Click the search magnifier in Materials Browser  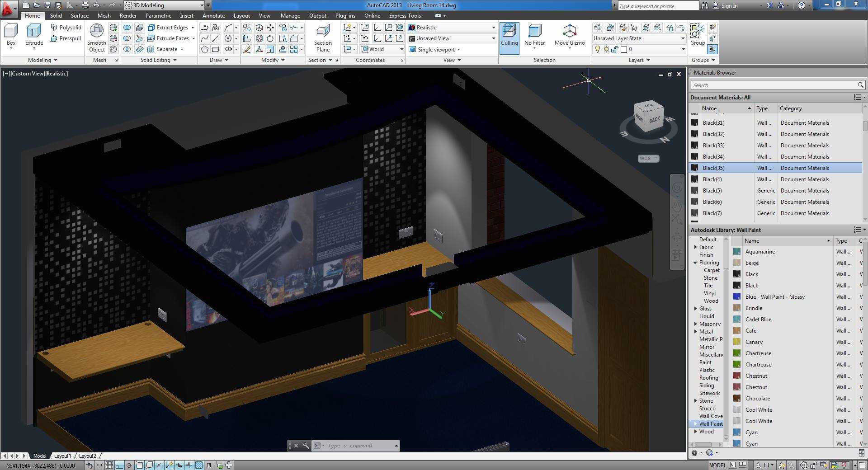(x=860, y=85)
